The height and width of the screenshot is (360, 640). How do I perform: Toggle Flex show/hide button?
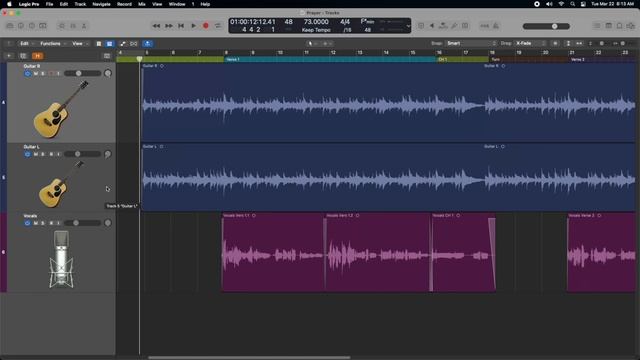[133, 44]
